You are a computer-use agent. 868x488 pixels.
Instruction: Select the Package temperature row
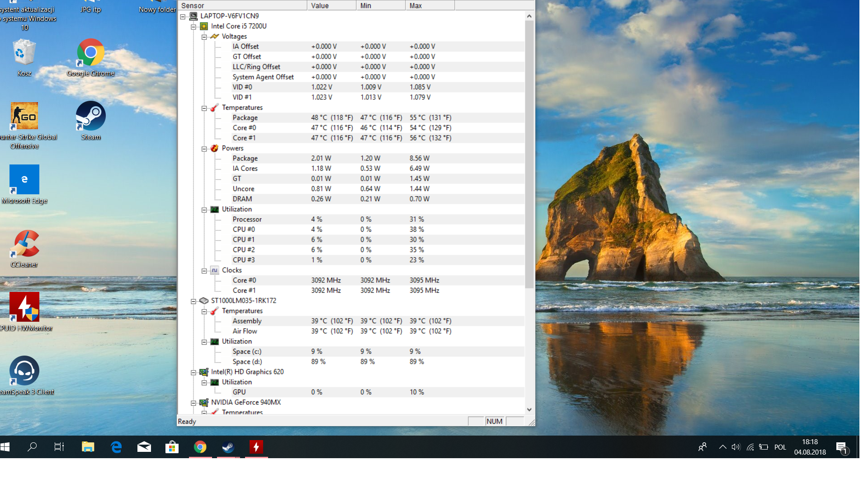pyautogui.click(x=245, y=117)
